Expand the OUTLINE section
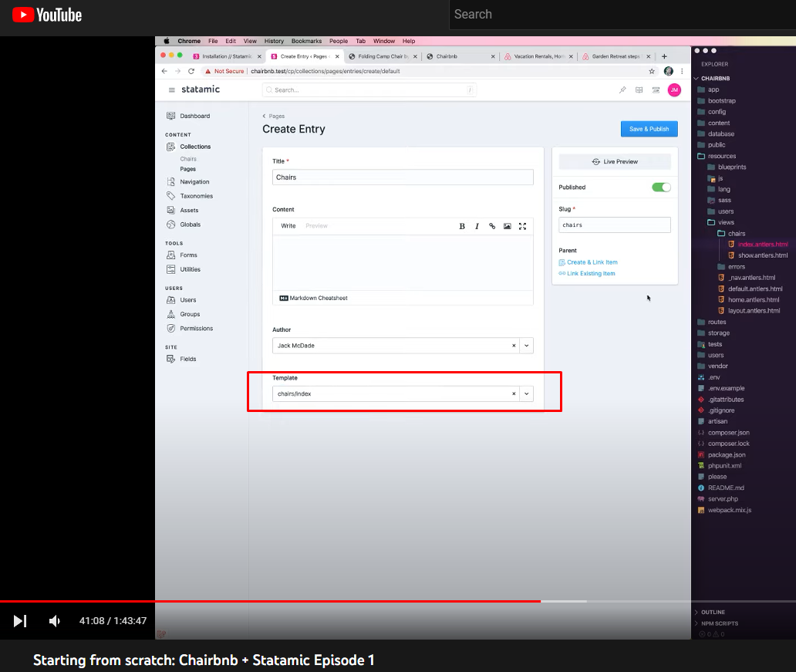Viewport: 796px width, 672px height. pyautogui.click(x=709, y=612)
